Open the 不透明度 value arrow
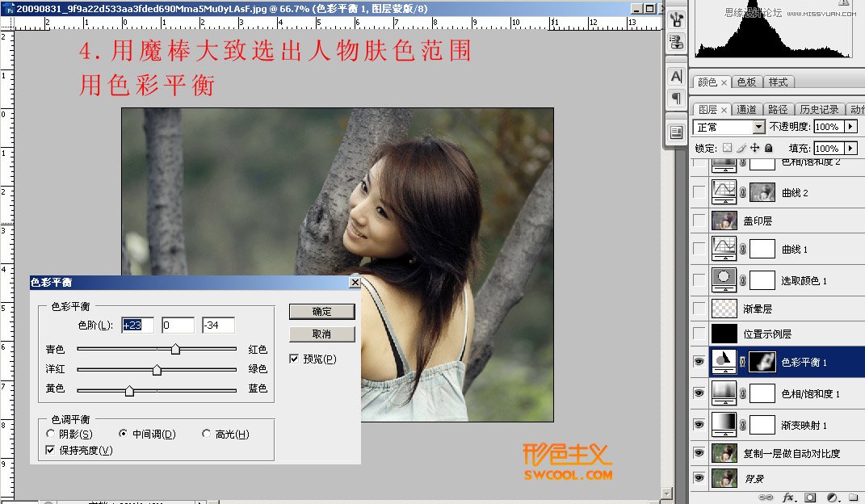Image resolution: width=865 pixels, height=504 pixels. [850, 127]
